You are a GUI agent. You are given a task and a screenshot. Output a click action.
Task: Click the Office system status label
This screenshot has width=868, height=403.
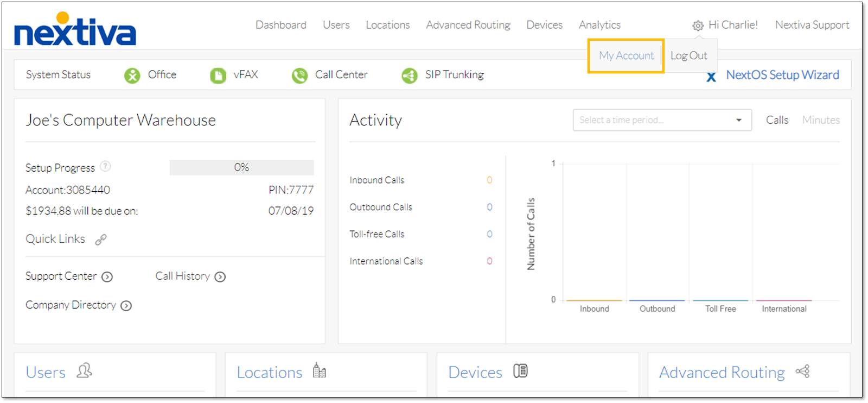point(162,74)
